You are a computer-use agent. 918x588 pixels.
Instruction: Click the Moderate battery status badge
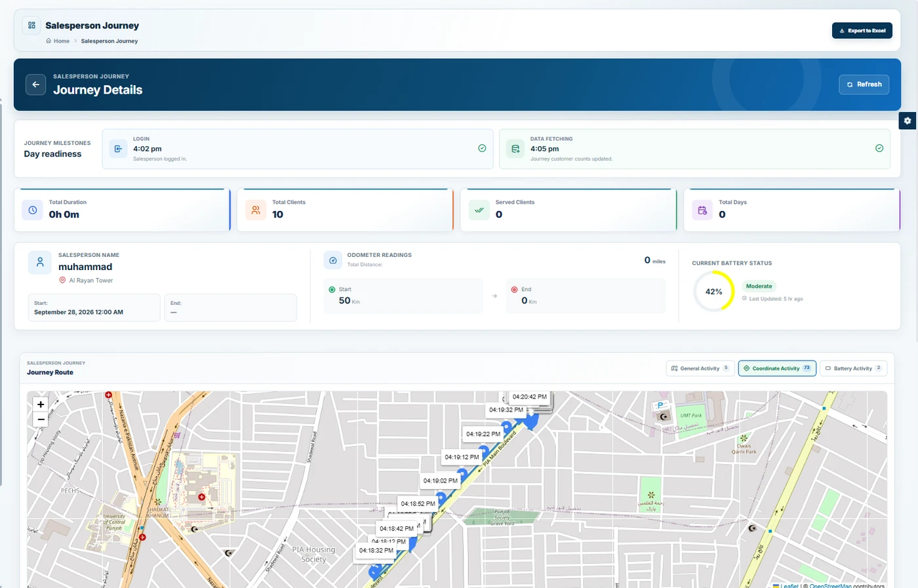pos(759,286)
